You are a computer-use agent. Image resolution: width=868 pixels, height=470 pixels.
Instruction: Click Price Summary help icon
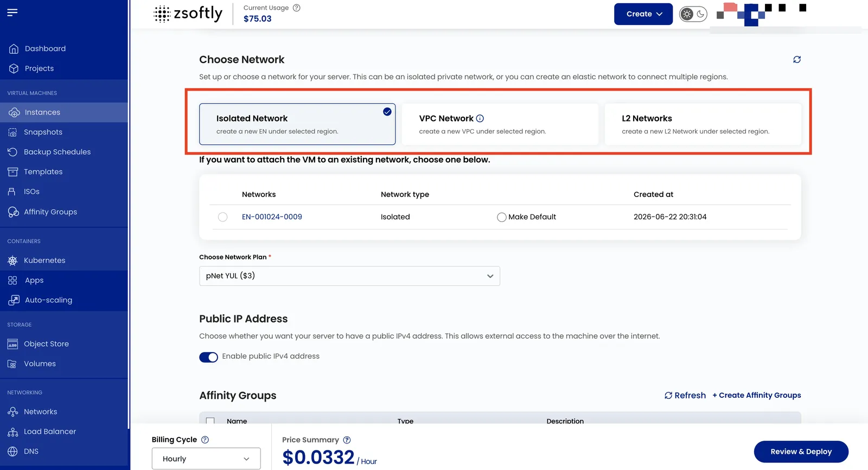tap(347, 440)
